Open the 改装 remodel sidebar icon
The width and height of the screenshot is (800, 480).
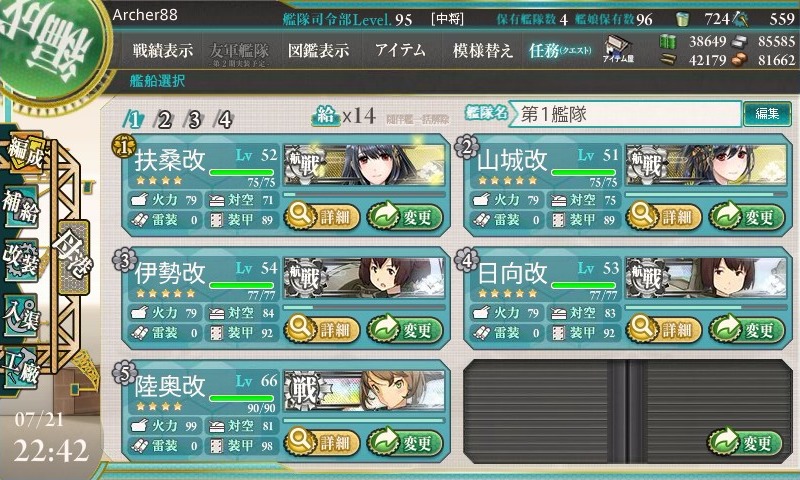(21, 260)
